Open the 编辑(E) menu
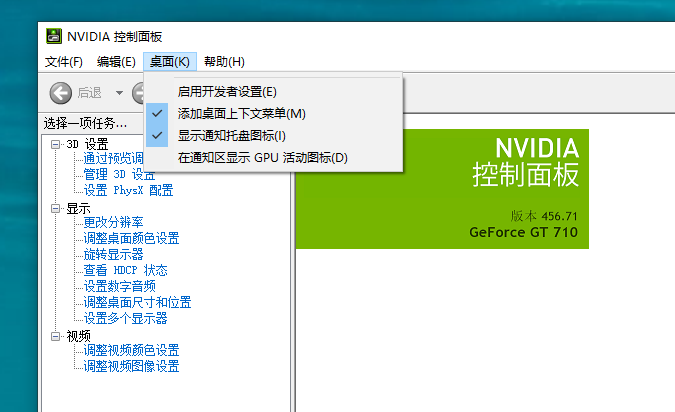Viewport: 675px width, 412px height. (x=116, y=62)
